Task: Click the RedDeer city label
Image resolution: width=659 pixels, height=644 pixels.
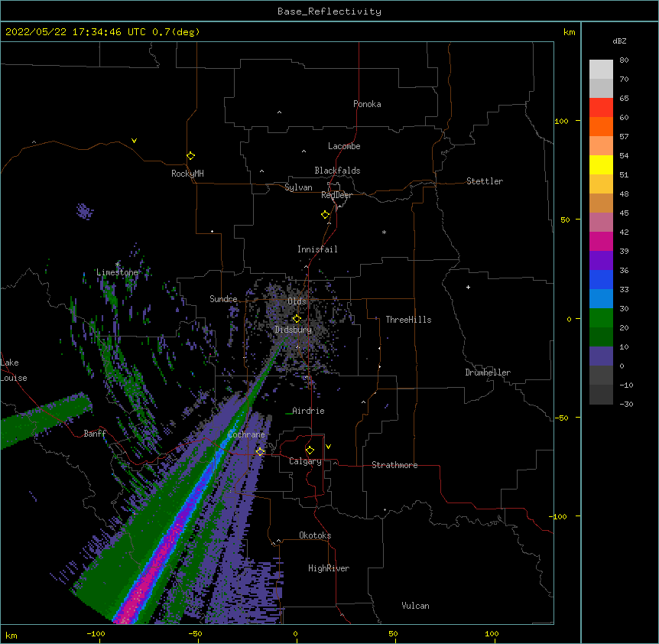Action: tap(336, 195)
